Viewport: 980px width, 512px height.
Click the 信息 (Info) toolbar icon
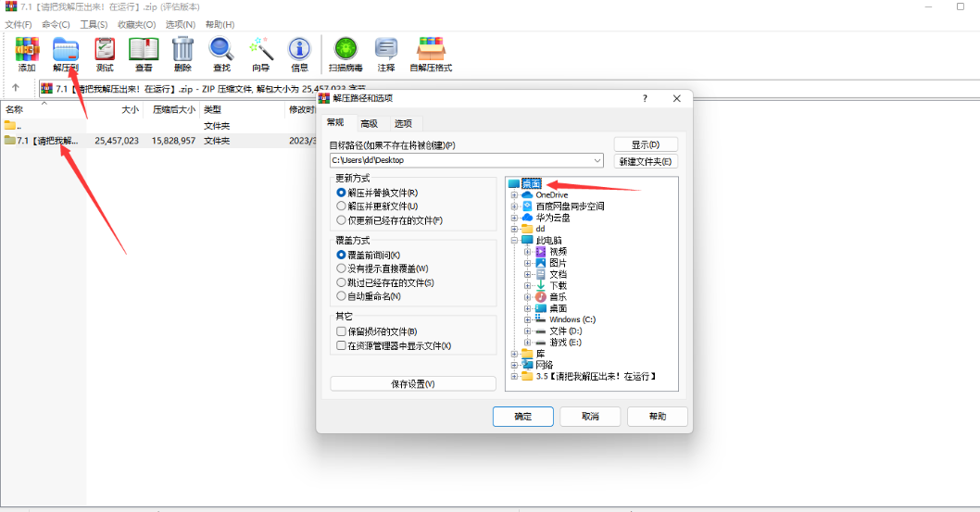[299, 55]
